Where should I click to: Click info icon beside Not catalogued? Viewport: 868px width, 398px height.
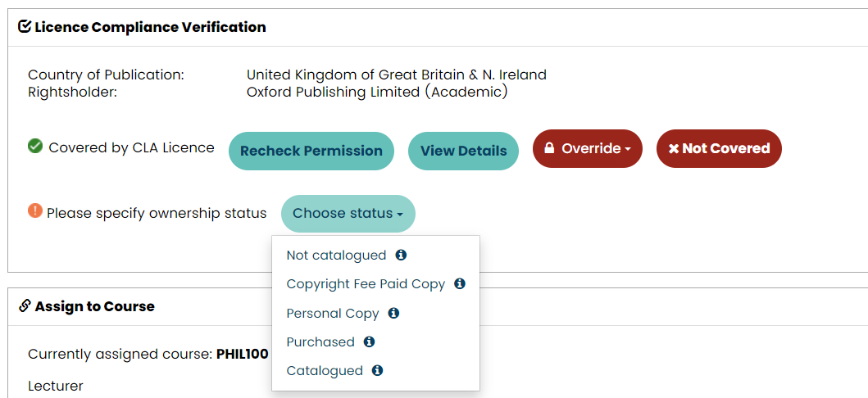pyautogui.click(x=401, y=256)
